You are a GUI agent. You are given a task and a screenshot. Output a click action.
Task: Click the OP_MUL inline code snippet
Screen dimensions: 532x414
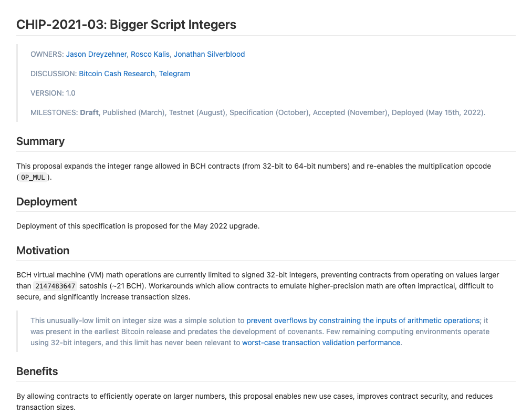coord(33,178)
